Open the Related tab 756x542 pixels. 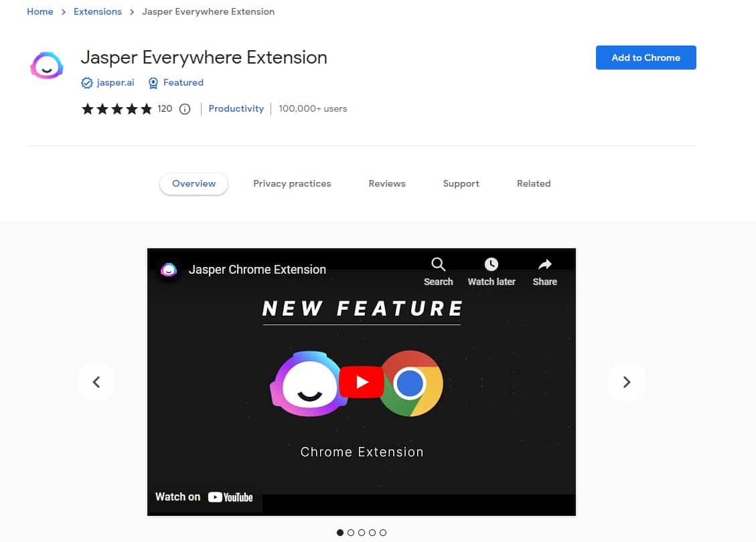pos(534,183)
